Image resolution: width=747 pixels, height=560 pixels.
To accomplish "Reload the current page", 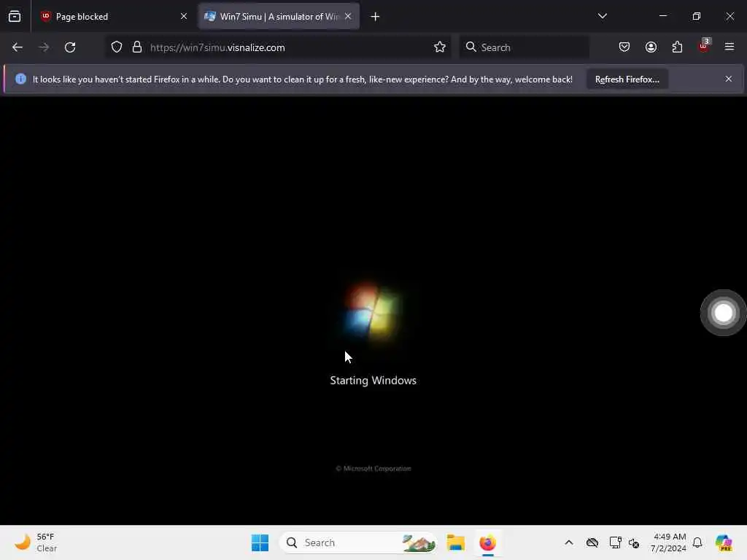I will coord(70,47).
